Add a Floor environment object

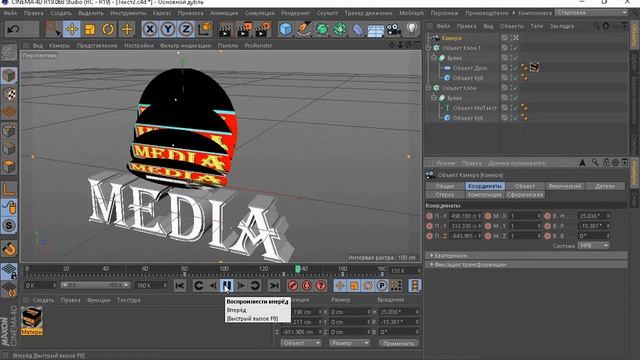click(376, 30)
